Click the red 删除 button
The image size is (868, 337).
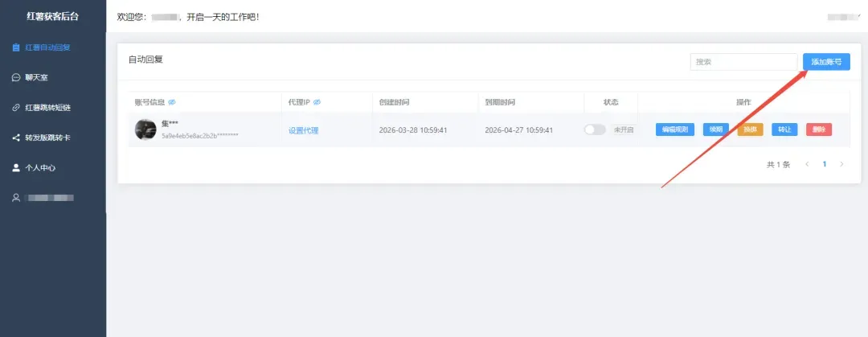point(819,129)
